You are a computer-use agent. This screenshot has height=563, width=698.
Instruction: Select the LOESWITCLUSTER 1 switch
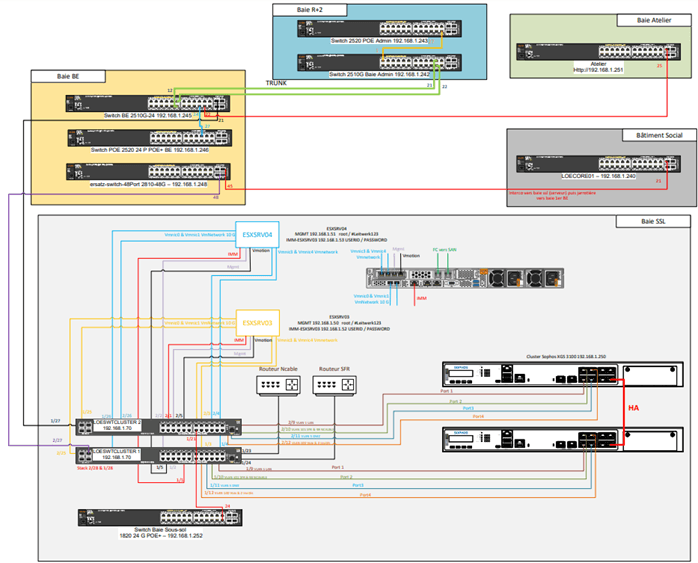155,457
